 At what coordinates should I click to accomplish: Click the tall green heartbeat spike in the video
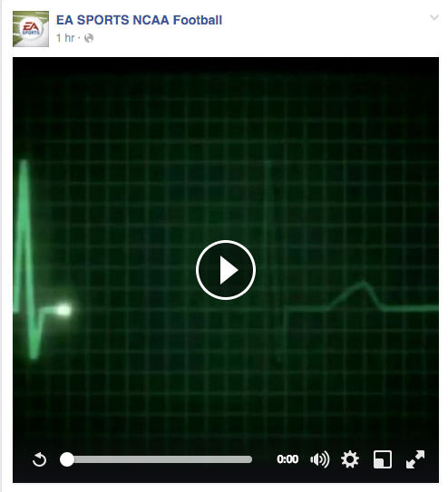(x=24, y=236)
